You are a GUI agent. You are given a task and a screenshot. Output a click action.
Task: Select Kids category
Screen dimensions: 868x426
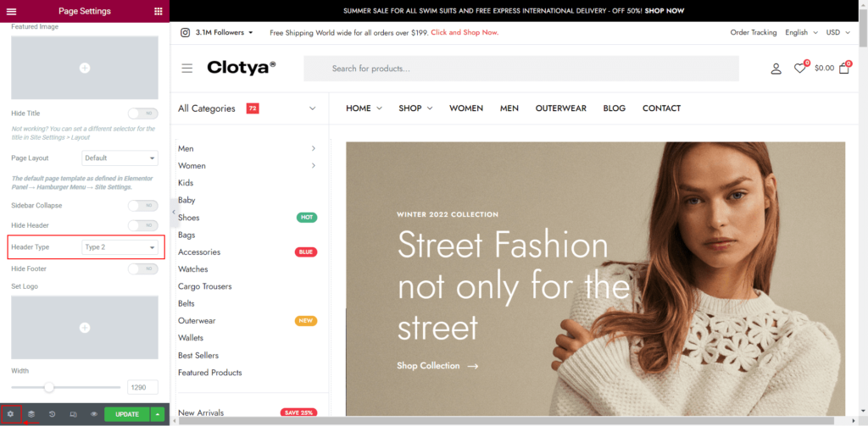(186, 183)
